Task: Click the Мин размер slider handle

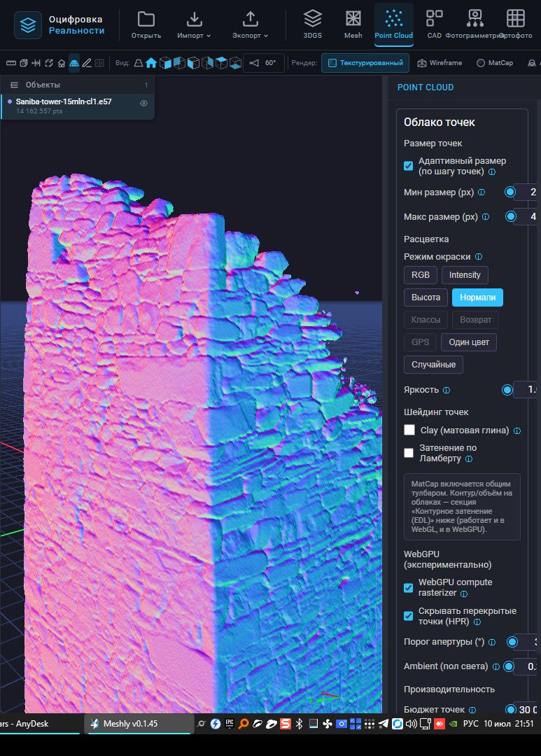Action: point(510,192)
